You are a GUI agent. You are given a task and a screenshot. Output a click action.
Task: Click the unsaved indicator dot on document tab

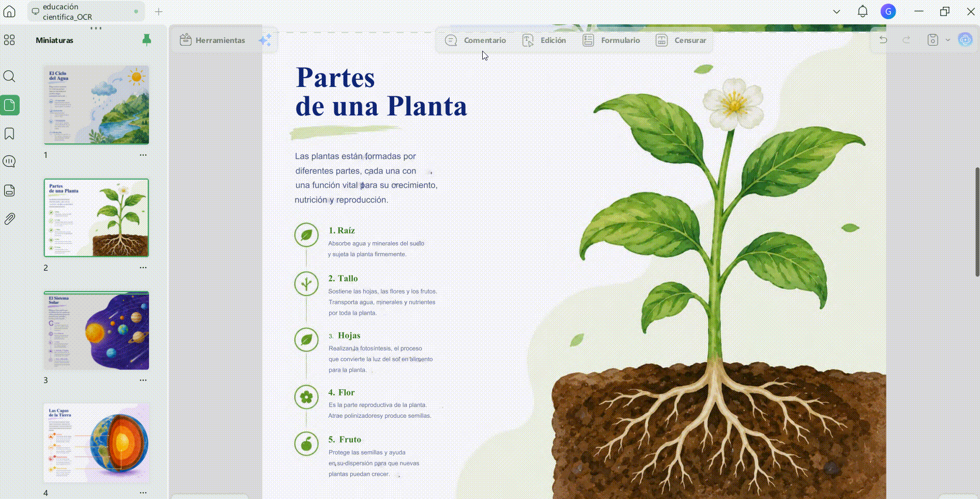pos(136,11)
